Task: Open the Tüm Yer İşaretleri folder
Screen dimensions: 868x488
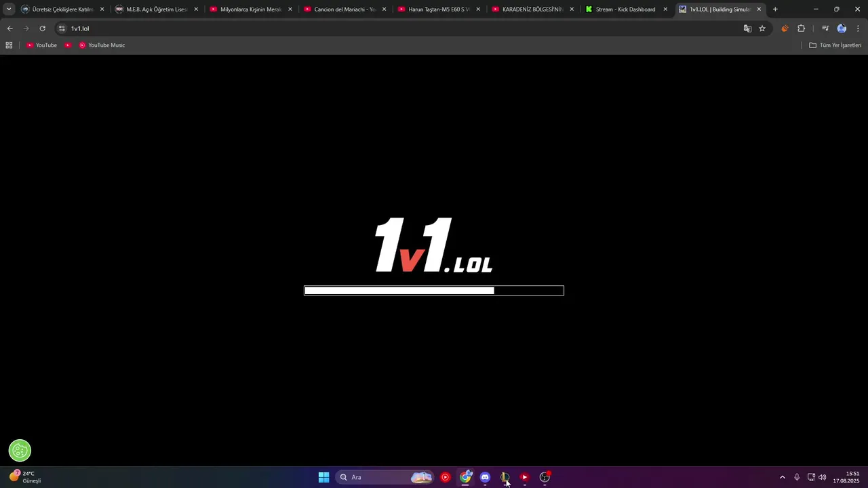Action: (x=835, y=45)
